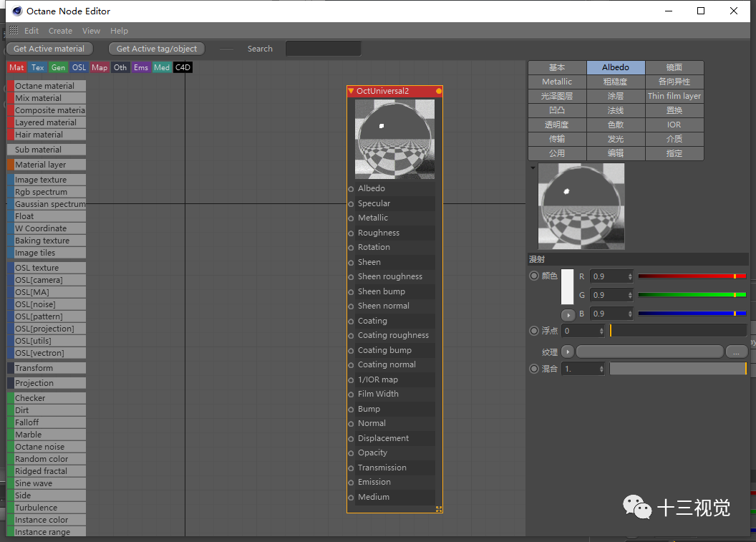Viewport: 756px width, 542px height.
Task: Open the 纹理 texture arrow dropdown
Action: click(x=568, y=352)
